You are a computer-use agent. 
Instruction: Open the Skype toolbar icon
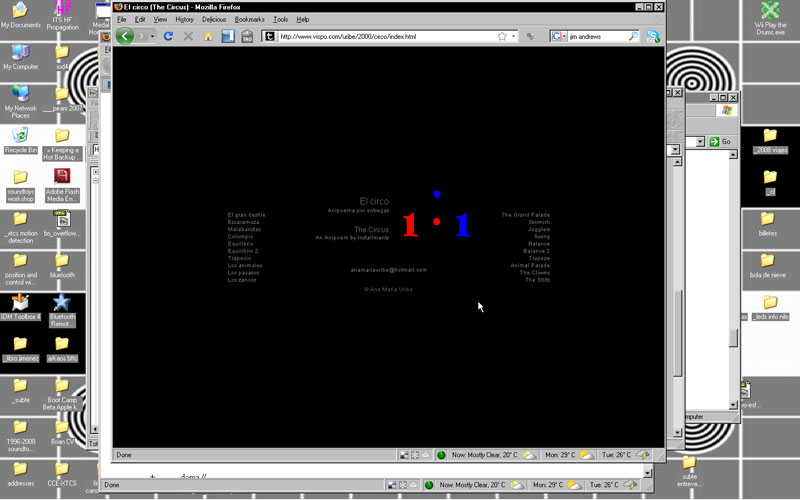coord(653,36)
